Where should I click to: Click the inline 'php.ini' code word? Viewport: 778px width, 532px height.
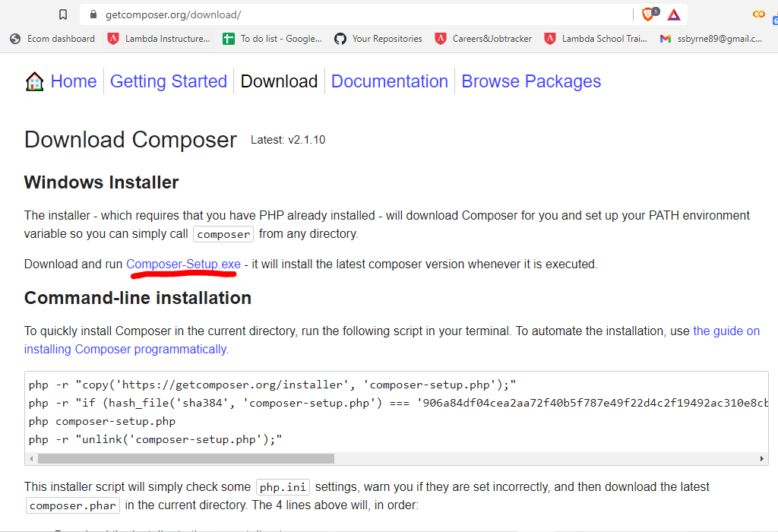coord(283,487)
